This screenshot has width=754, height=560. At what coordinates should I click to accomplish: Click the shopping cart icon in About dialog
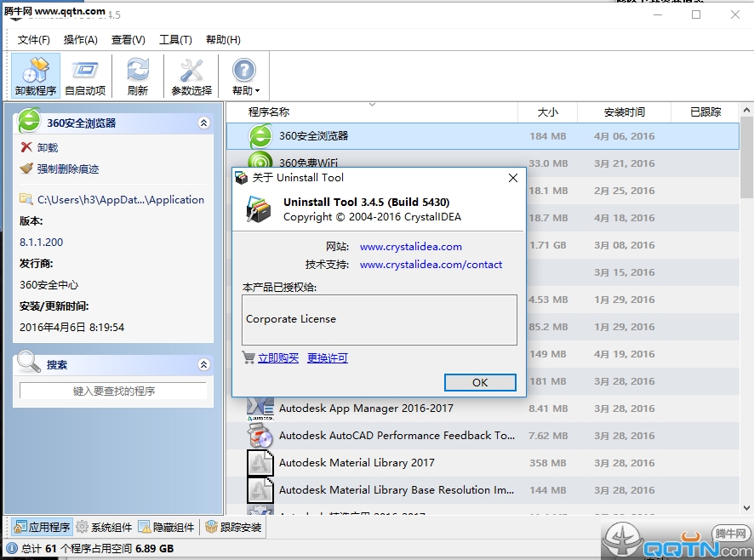click(248, 357)
